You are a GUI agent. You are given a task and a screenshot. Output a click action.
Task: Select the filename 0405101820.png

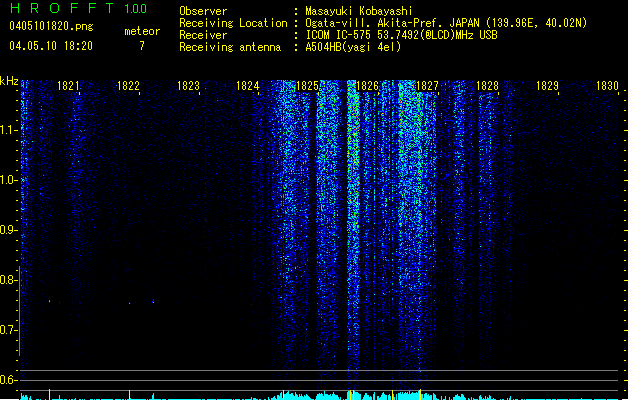pyautogui.click(x=51, y=26)
